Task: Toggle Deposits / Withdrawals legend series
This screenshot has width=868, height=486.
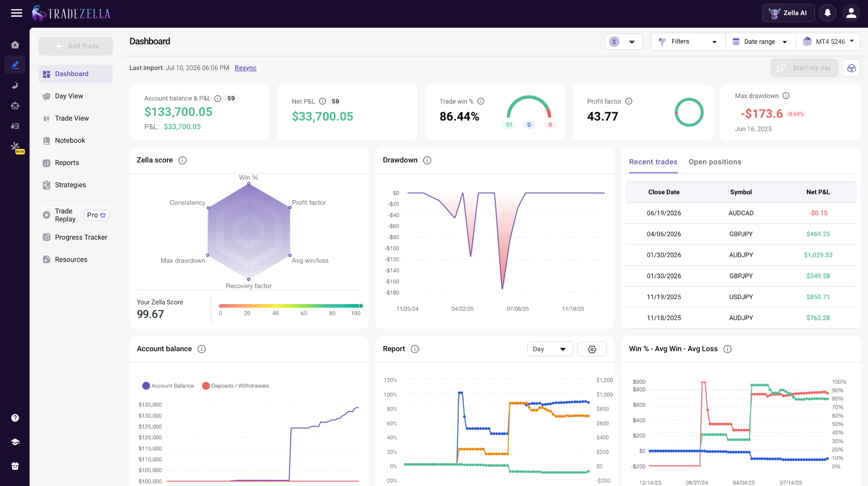Action: (236, 386)
